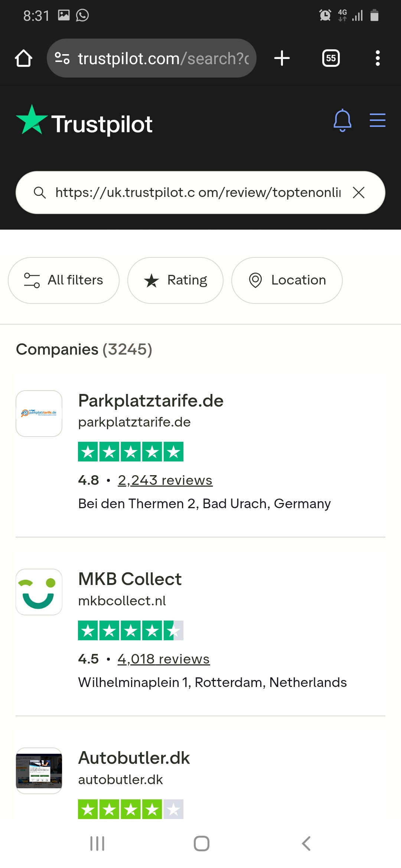Open the Trustpilot hamburger menu
Screen dimensions: 401x868
tap(377, 120)
